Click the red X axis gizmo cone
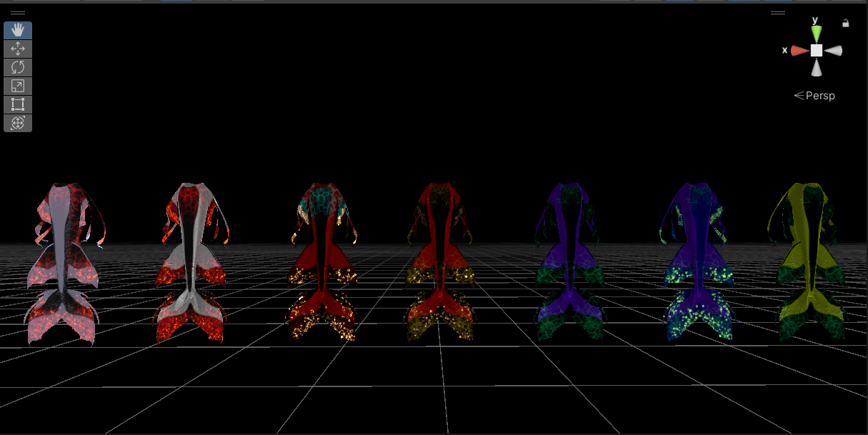The height and width of the screenshot is (435, 868). [799, 51]
